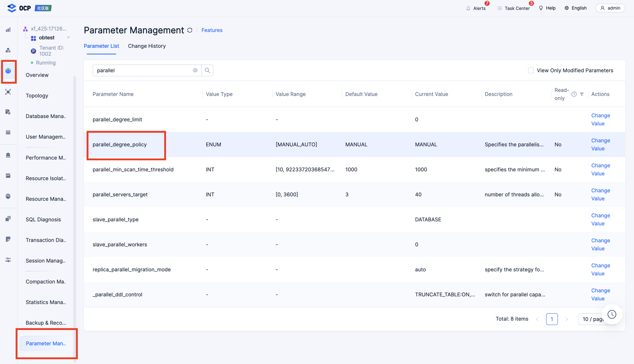Open Database Management menu item

[46, 116]
